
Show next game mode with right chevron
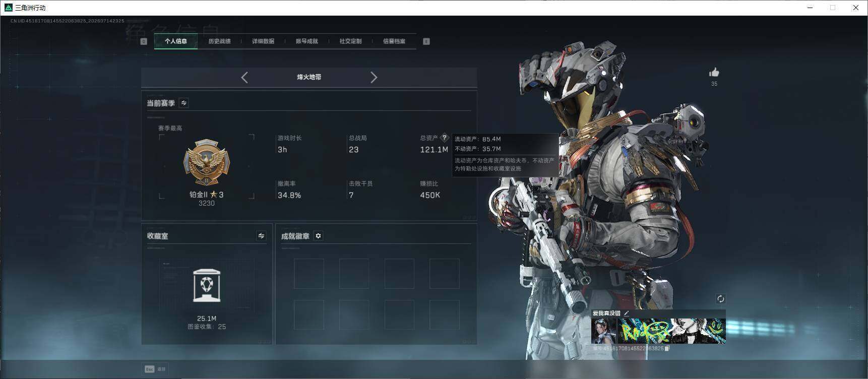tap(374, 77)
